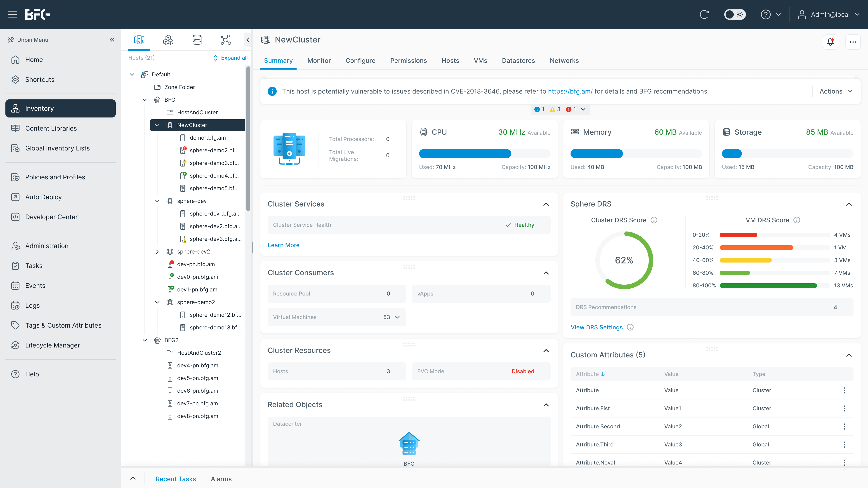Click the Storage usage bar

pos(788,154)
